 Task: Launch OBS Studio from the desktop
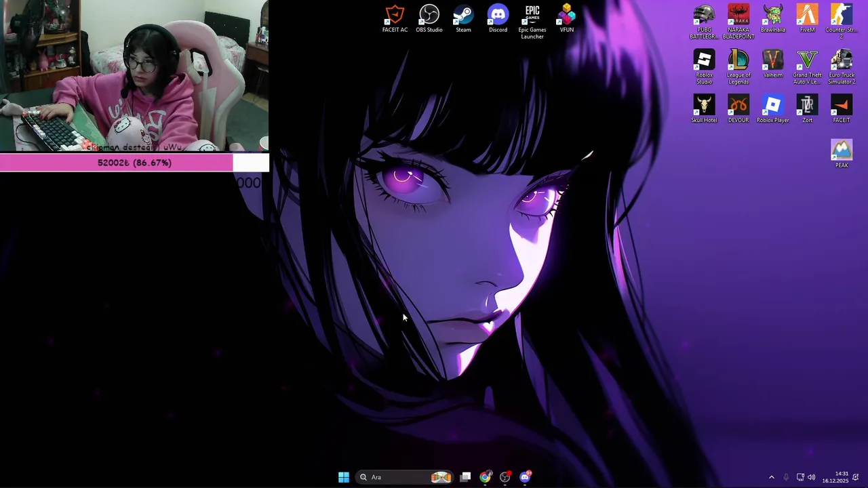429,19
